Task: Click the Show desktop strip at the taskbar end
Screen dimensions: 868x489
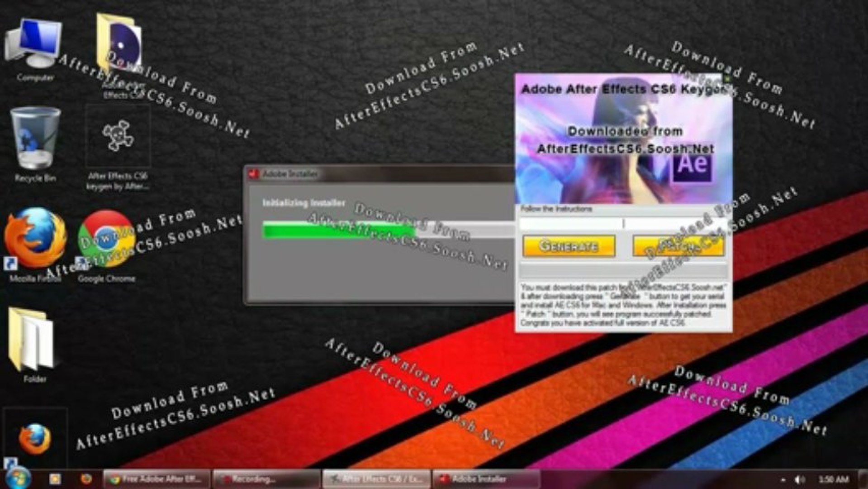Action: 864,479
